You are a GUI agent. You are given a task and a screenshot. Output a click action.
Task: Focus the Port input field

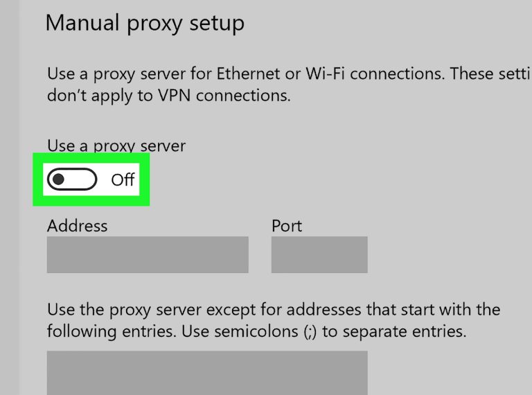(x=319, y=254)
